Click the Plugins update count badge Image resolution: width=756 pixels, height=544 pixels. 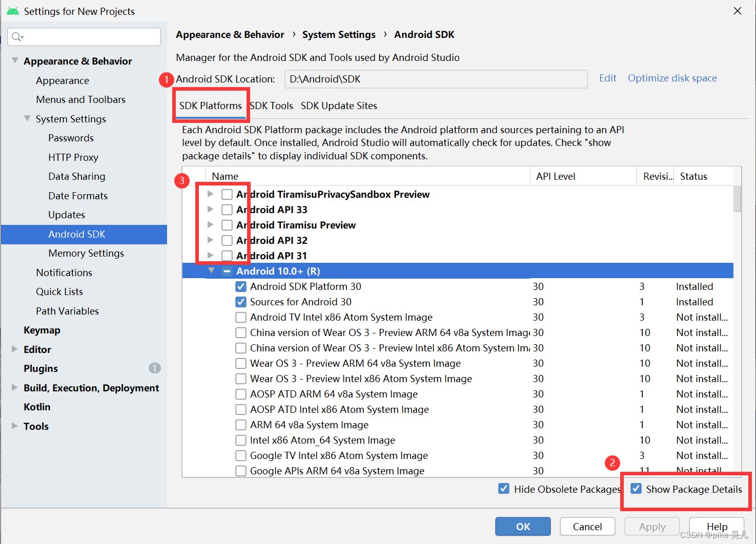[x=154, y=368]
